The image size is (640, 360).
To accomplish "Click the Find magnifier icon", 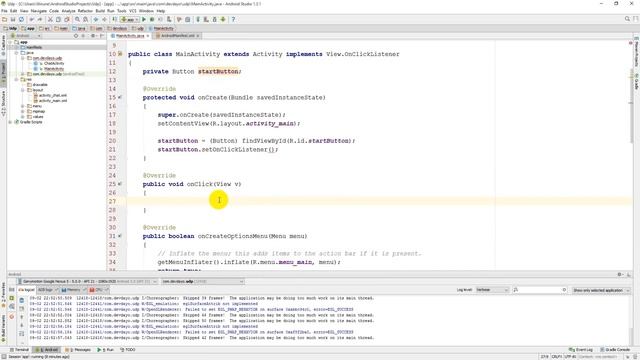I will click(77, 19).
